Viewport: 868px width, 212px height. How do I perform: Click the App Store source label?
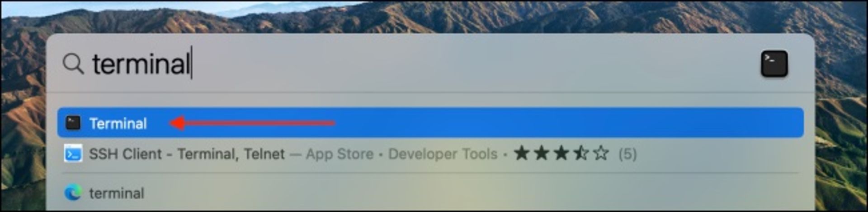[x=340, y=154]
